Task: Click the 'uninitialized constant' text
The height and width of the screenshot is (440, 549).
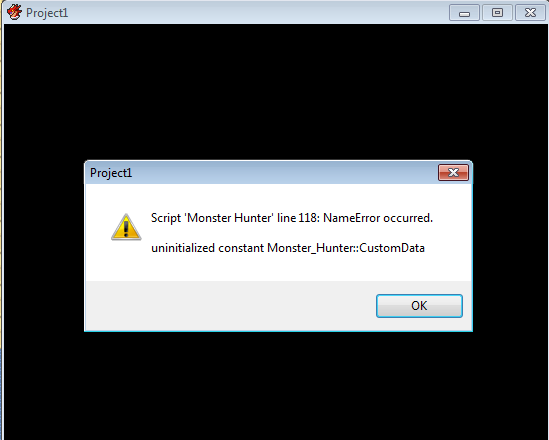Action: point(183,248)
